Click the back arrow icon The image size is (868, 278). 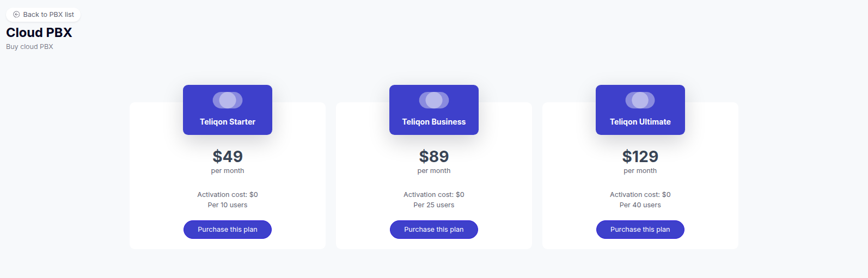click(16, 15)
